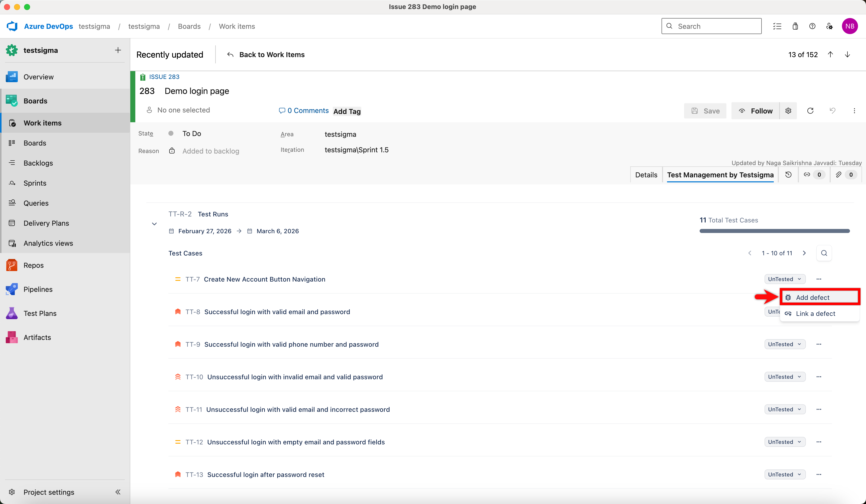Click the plus icon next to testsigma project
Image resolution: width=866 pixels, height=504 pixels.
(118, 50)
